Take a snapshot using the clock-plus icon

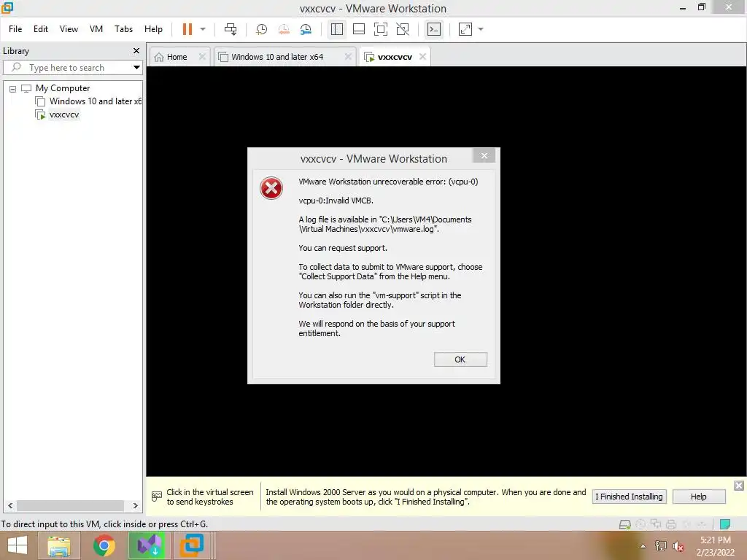pyautogui.click(x=261, y=29)
